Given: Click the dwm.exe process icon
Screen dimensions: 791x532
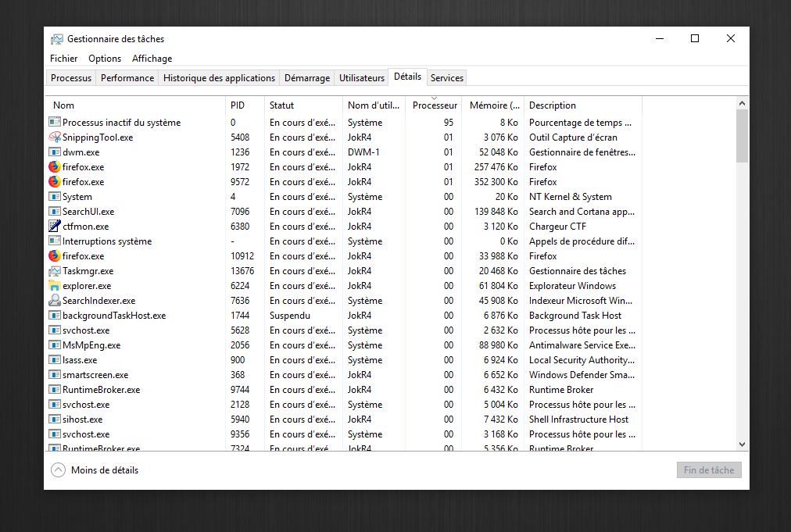Looking at the screenshot, I should [x=55, y=152].
